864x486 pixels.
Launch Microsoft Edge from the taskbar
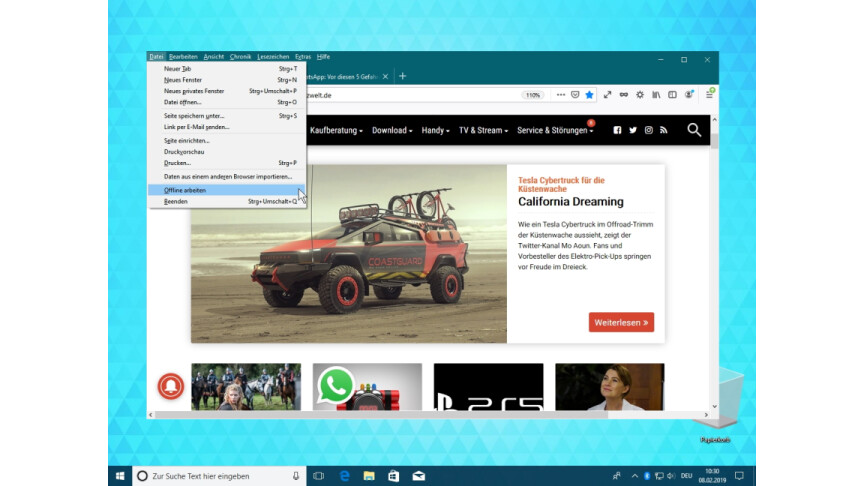click(x=344, y=475)
